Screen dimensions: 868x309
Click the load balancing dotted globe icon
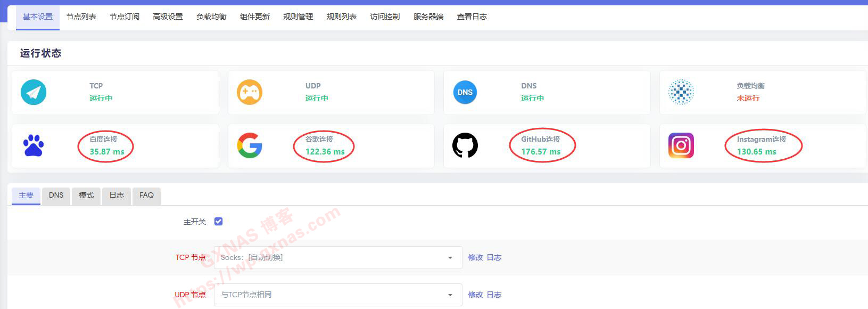(681, 92)
